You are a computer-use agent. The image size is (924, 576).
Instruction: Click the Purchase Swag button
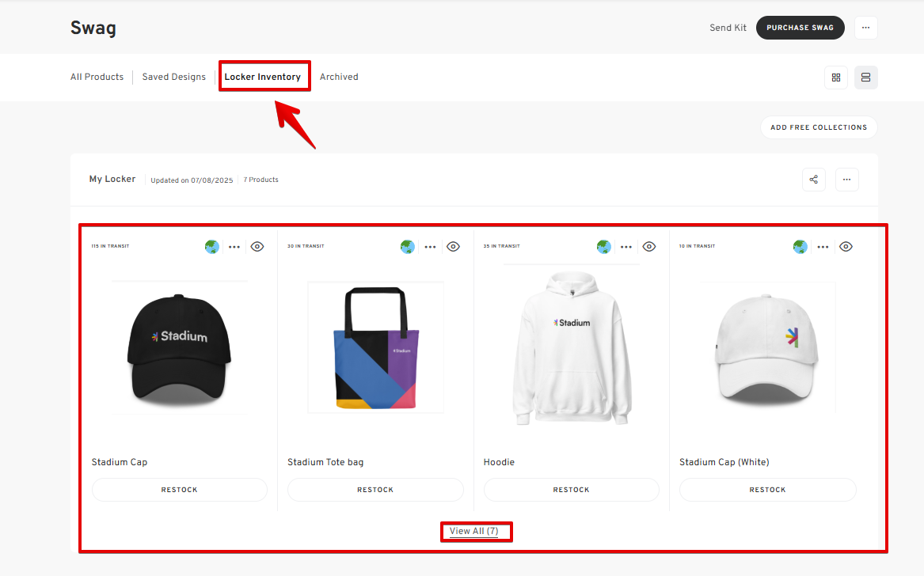(800, 28)
